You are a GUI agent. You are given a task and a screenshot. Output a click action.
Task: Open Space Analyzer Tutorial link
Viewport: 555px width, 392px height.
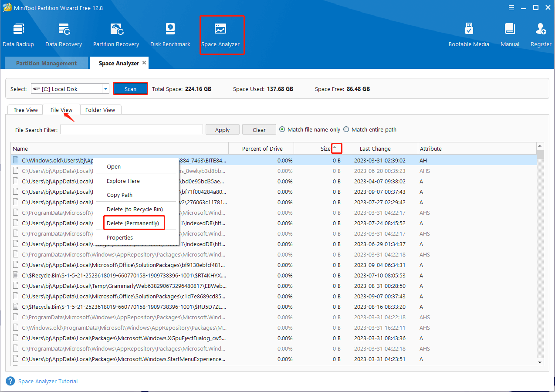click(x=48, y=381)
